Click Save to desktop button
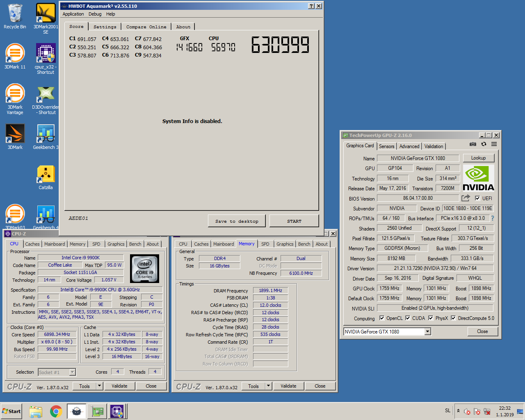 coord(237,221)
